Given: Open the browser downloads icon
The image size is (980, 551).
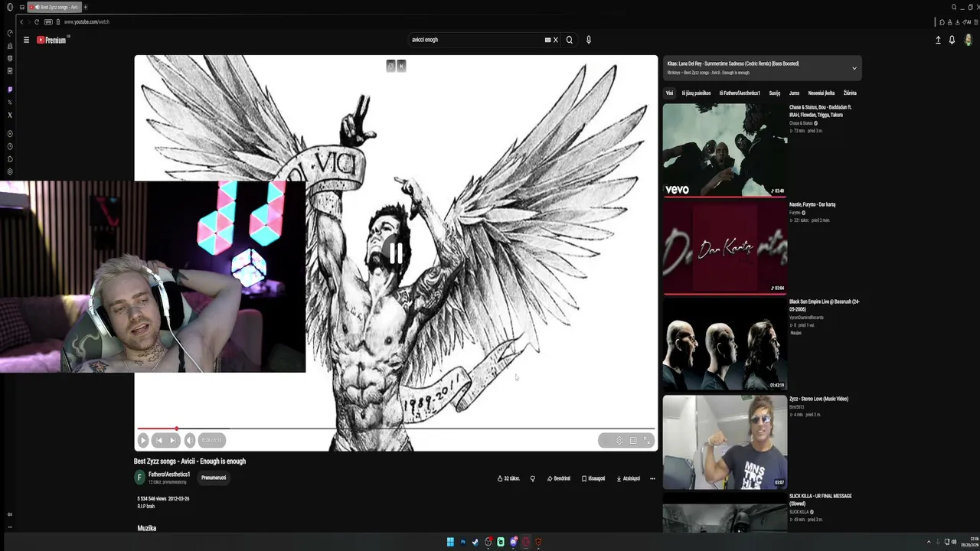Looking at the screenshot, I should click(x=958, y=22).
